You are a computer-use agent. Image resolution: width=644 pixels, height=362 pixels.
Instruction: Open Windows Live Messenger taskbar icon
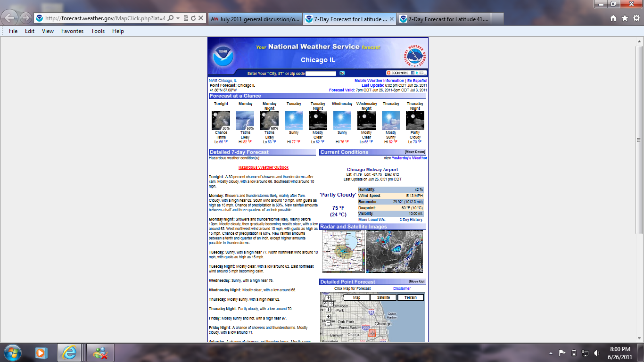pos(99,353)
